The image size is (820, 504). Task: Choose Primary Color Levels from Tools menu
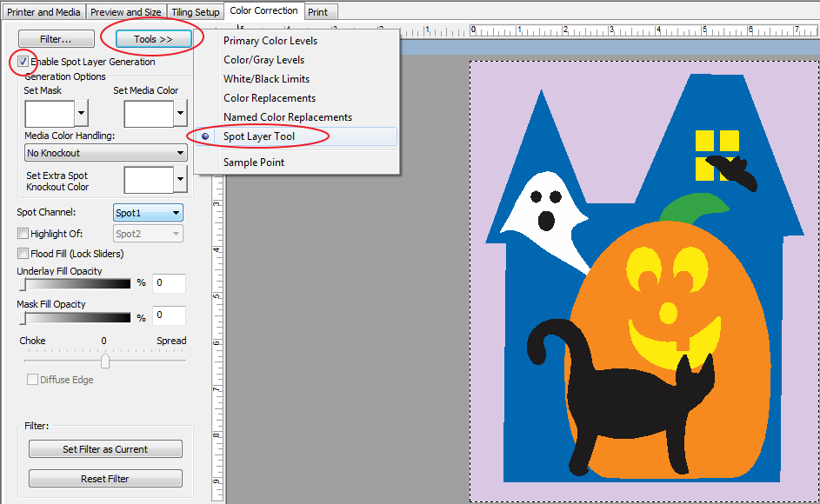click(x=270, y=41)
